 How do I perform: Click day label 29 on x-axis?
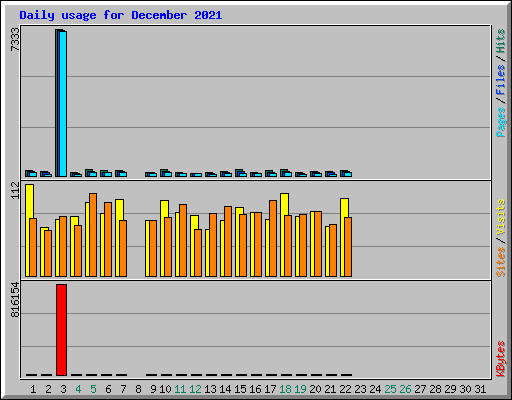point(450,389)
